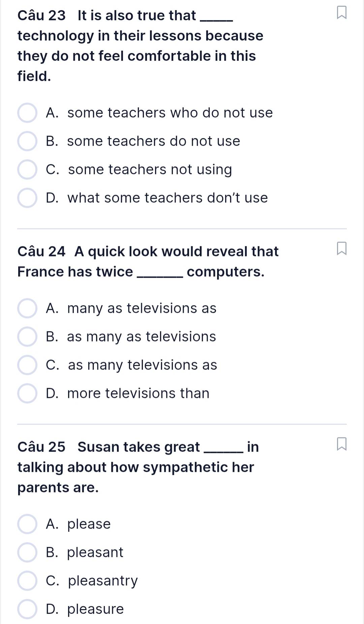The width and height of the screenshot is (364, 624).
Task: Pick option C 'some teachers not using'
Action: (x=27, y=170)
